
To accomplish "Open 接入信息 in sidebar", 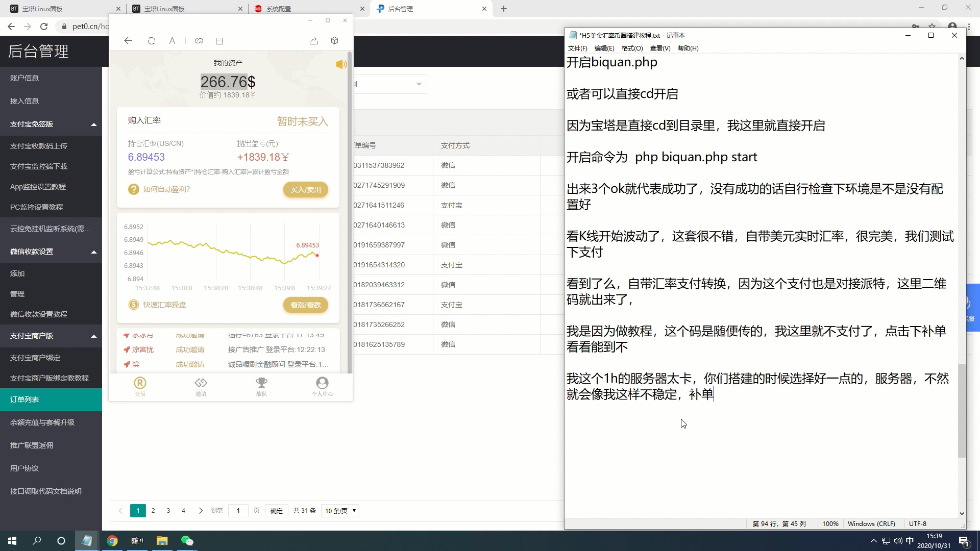I will [51, 101].
